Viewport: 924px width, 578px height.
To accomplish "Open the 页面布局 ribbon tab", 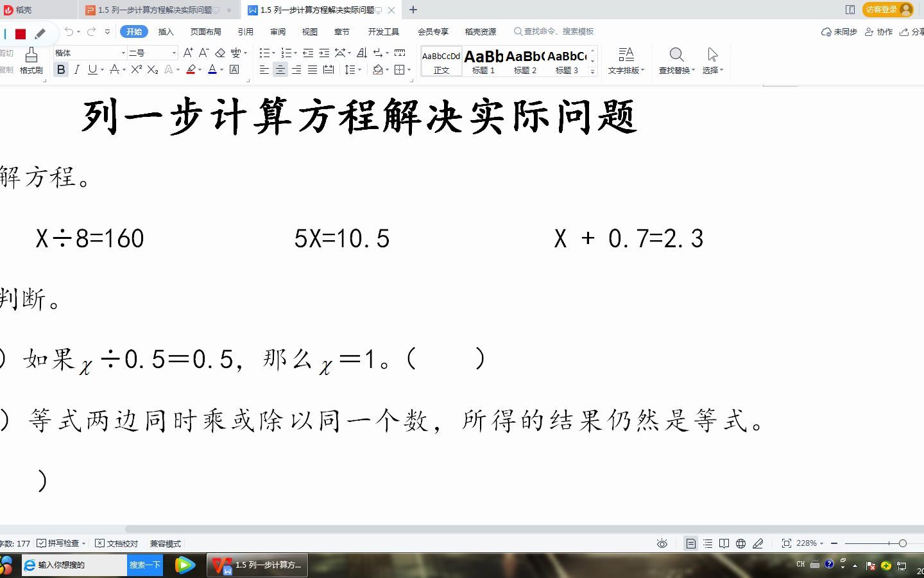I will point(205,31).
